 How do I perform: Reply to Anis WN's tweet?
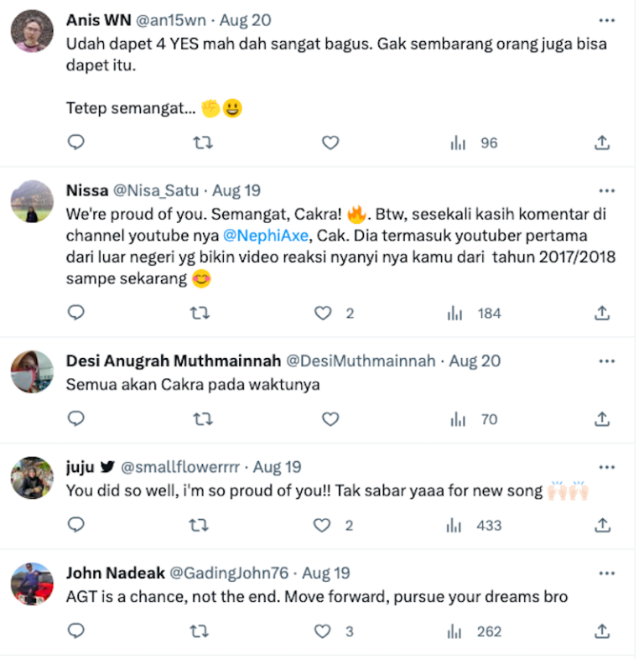coord(76,143)
